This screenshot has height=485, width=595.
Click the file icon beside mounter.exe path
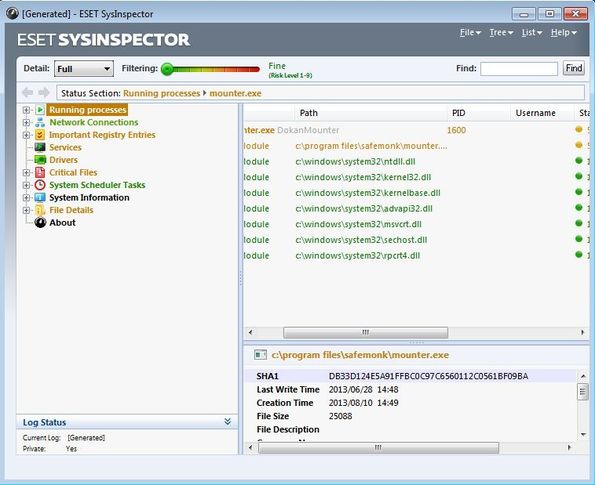click(260, 355)
